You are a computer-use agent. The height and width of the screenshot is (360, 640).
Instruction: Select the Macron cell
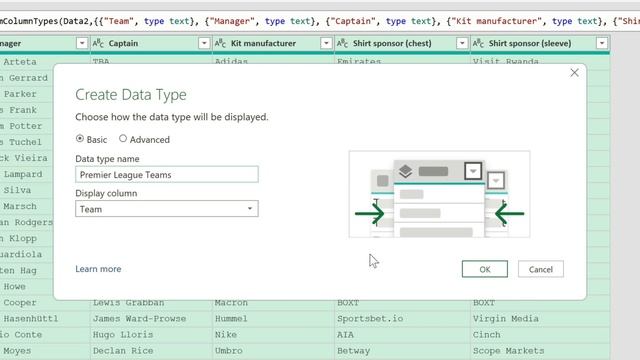coord(273,302)
